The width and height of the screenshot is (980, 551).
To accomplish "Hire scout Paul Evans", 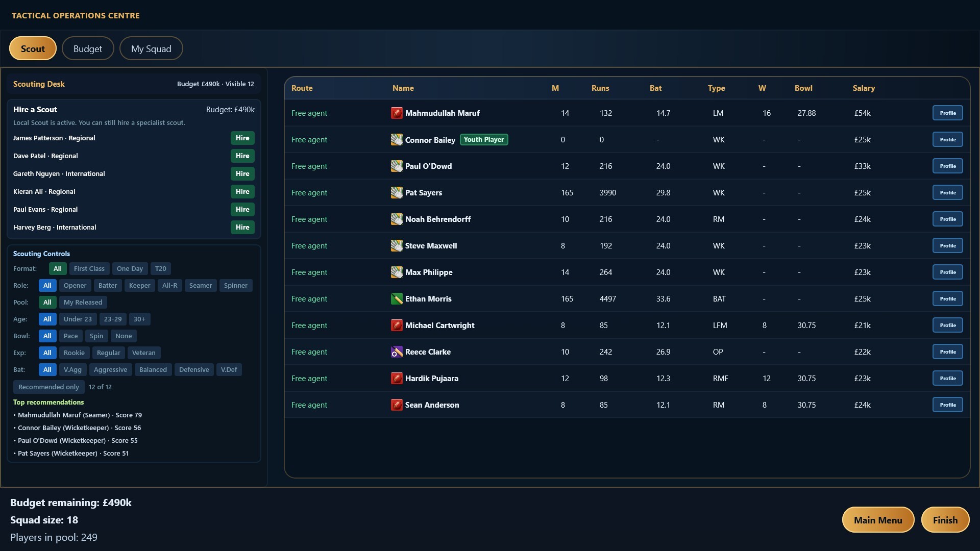I will (x=242, y=210).
